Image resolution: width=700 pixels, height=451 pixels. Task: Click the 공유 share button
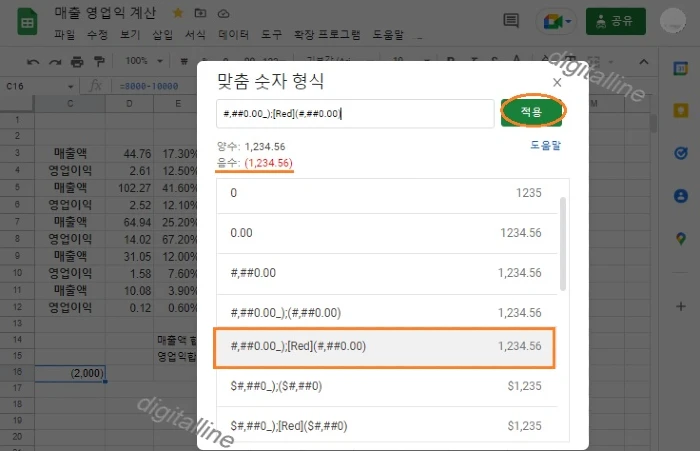[x=616, y=21]
